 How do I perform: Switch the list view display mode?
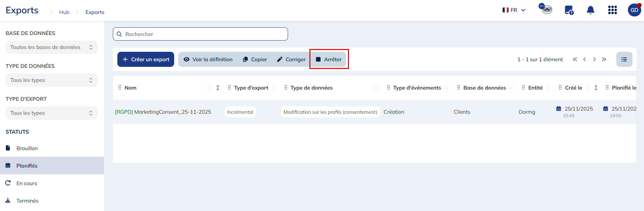[x=624, y=59]
